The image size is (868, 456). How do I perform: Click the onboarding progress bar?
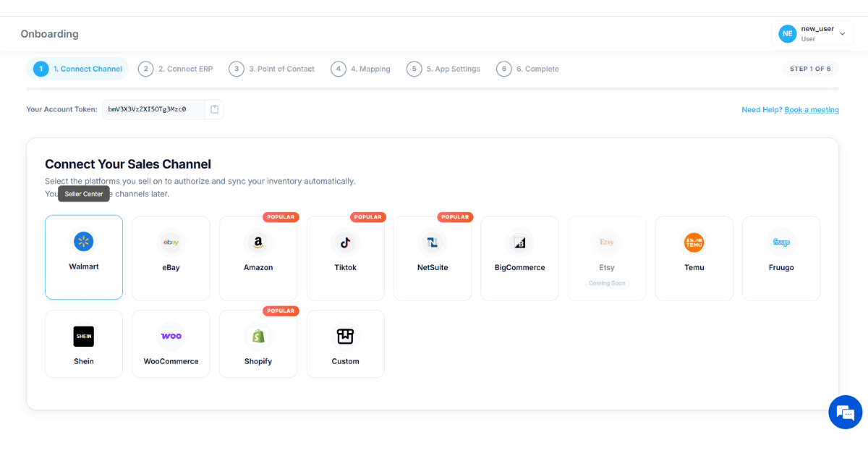(x=433, y=89)
